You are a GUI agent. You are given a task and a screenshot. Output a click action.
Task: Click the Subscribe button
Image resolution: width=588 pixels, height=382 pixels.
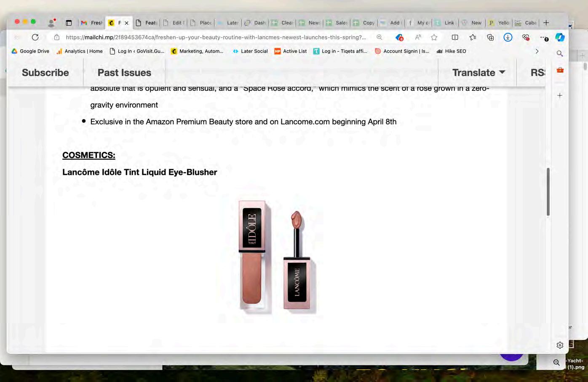[45, 72]
